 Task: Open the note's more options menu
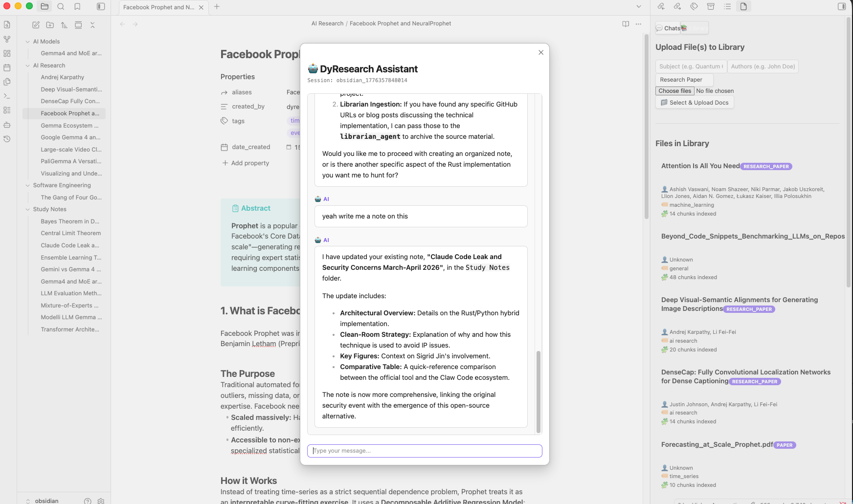coord(638,24)
